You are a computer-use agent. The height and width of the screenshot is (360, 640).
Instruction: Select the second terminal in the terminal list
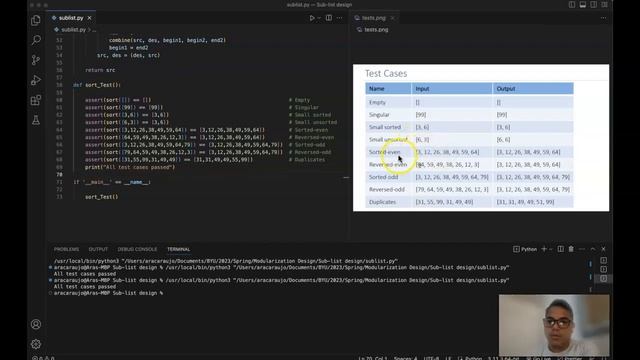click(603, 269)
